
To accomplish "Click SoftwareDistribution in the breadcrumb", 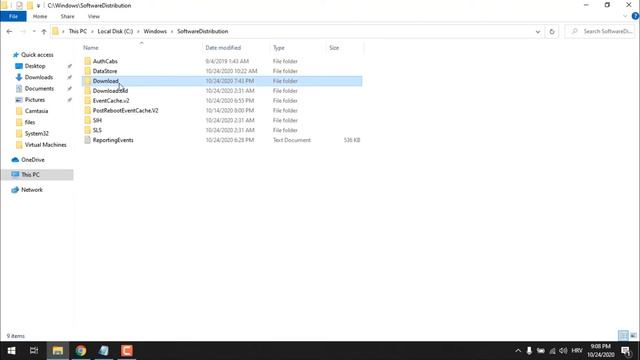I will click(202, 31).
